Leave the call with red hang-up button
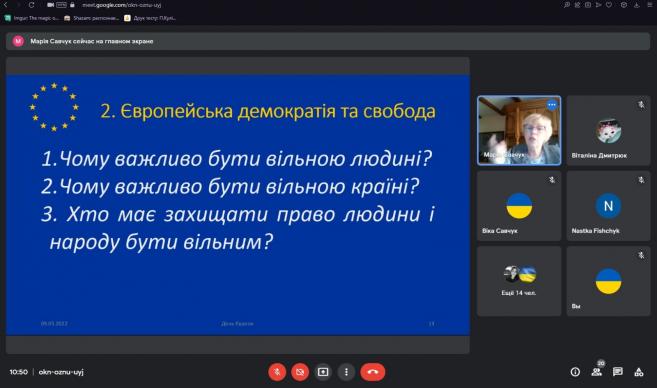Screen dimensions: 657x388 (372, 372)
